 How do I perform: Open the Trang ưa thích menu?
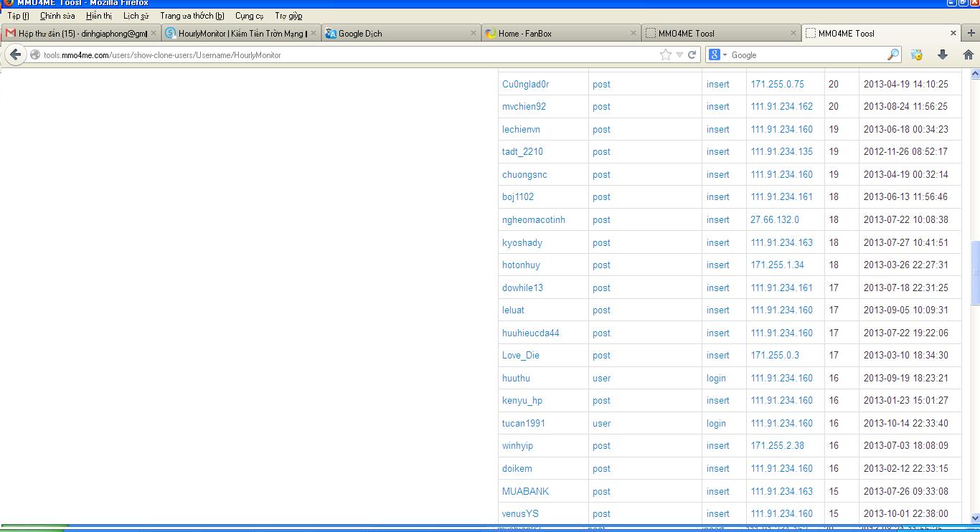pos(192,15)
